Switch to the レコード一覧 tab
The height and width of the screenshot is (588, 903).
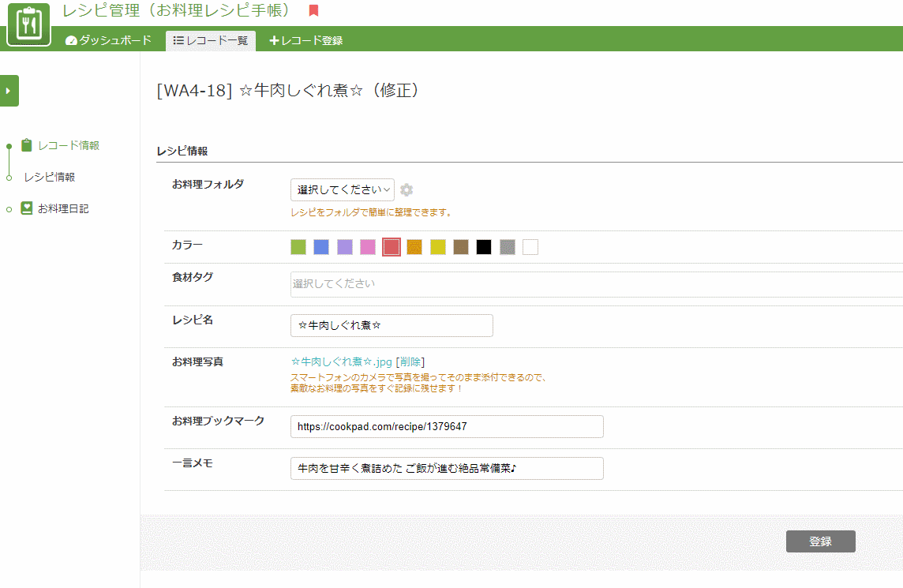coord(211,40)
